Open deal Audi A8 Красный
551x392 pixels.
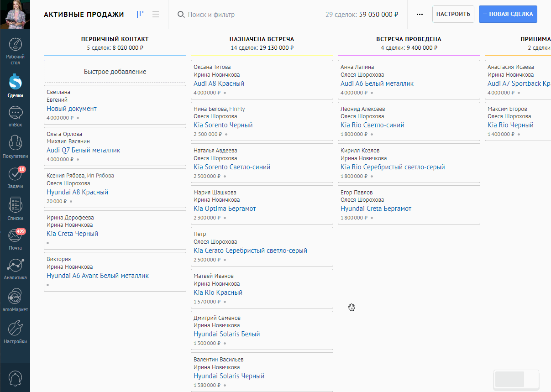coord(219,84)
